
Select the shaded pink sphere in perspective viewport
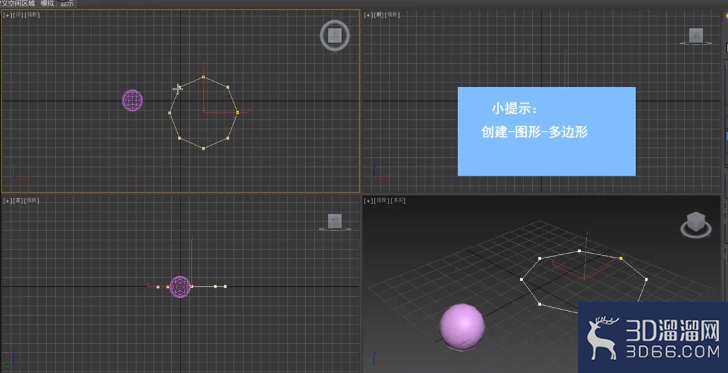tap(462, 327)
